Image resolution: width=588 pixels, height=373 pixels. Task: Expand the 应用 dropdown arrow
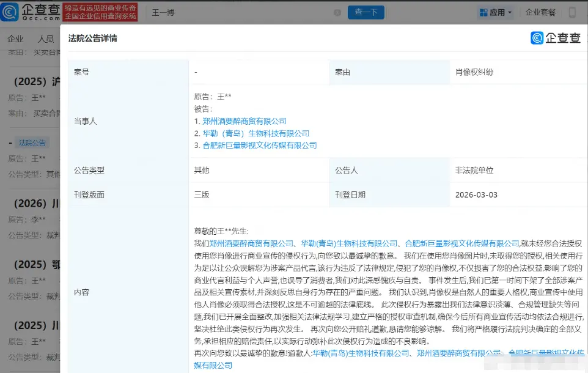(510, 12)
